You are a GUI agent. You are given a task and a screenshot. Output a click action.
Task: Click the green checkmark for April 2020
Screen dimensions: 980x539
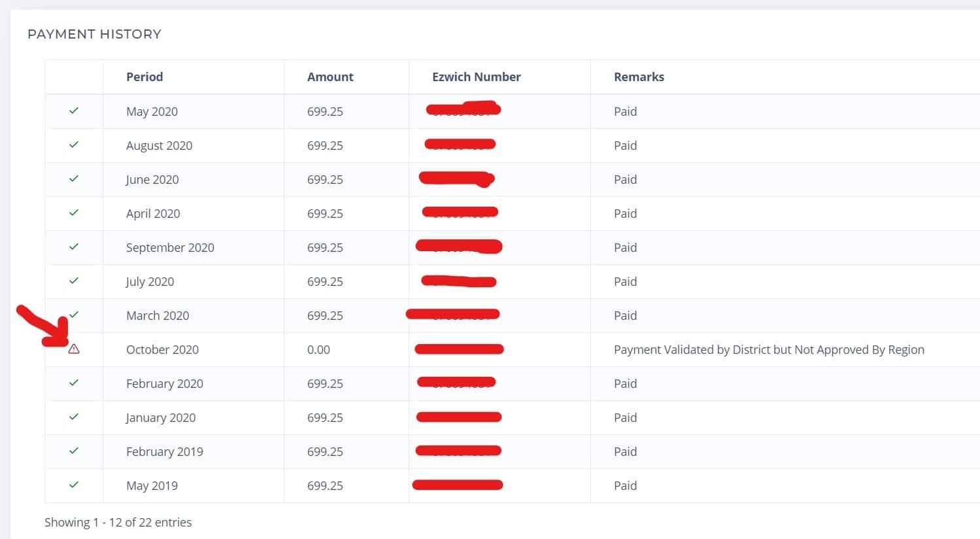coord(74,213)
